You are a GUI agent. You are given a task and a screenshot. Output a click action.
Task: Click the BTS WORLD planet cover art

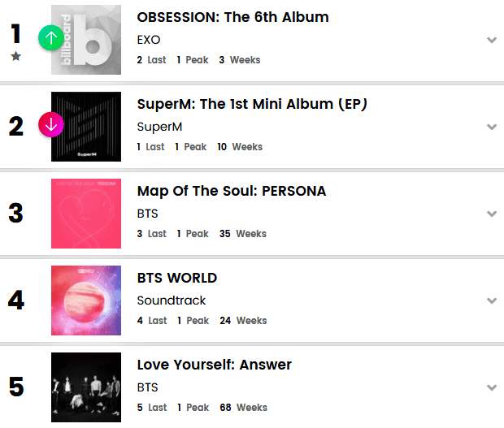click(x=86, y=300)
